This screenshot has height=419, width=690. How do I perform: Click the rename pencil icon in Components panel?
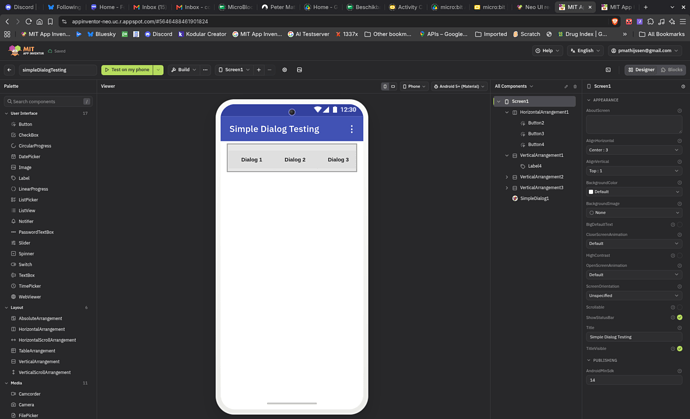[x=566, y=87]
